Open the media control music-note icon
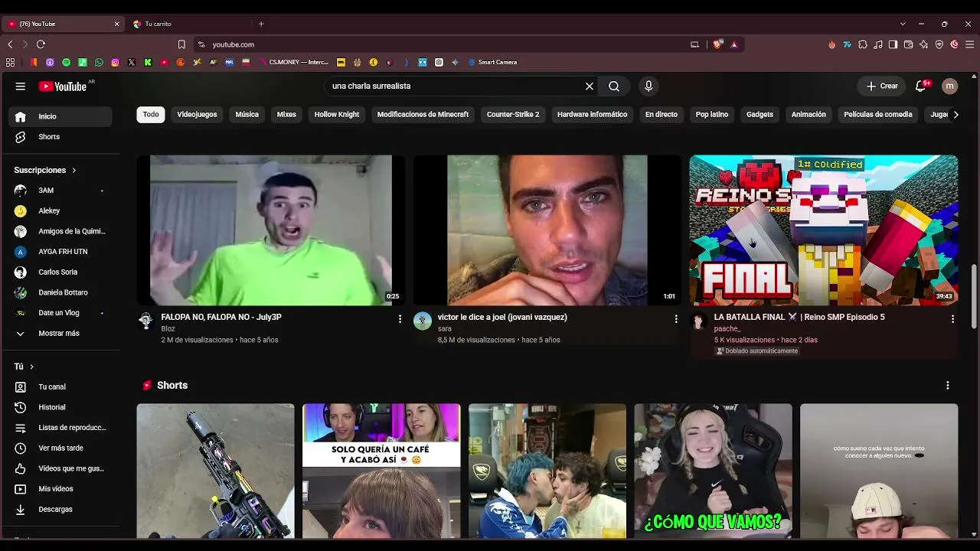Screen dimensions: 980x551 pyautogui.click(x=877, y=44)
